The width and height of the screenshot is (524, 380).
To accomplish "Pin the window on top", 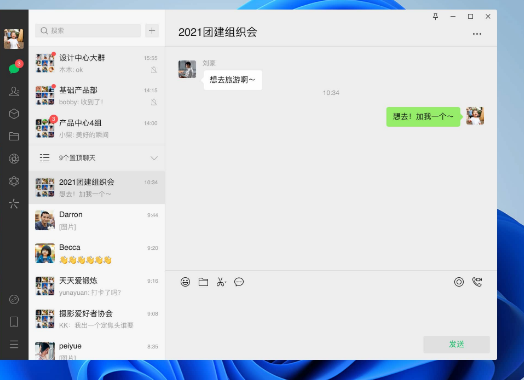I will coord(435,16).
